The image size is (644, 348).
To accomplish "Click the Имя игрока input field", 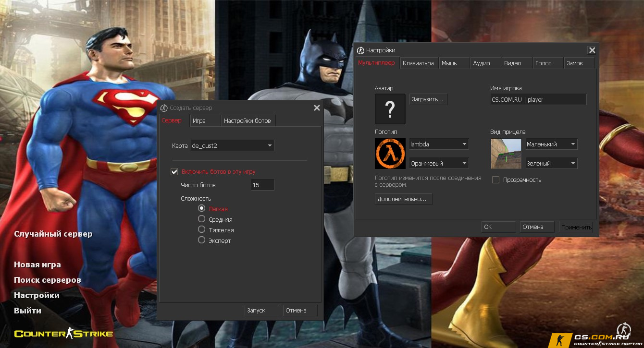I will click(538, 99).
